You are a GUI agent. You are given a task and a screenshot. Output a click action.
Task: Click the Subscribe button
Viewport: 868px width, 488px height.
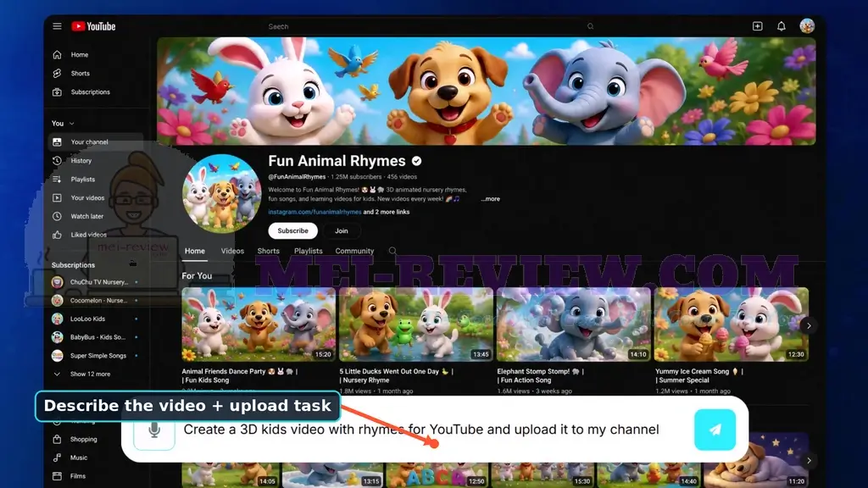click(292, 230)
